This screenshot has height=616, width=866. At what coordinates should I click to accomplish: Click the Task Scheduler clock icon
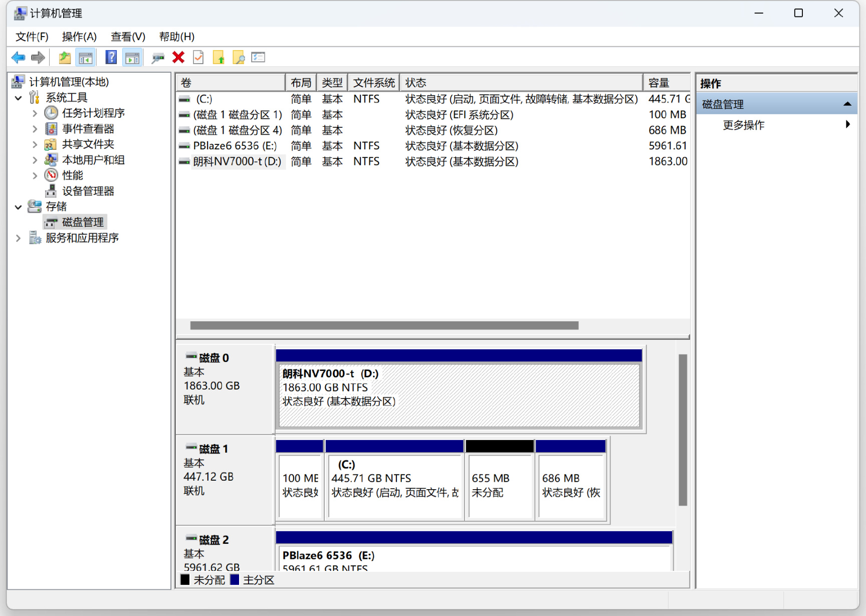(51, 113)
